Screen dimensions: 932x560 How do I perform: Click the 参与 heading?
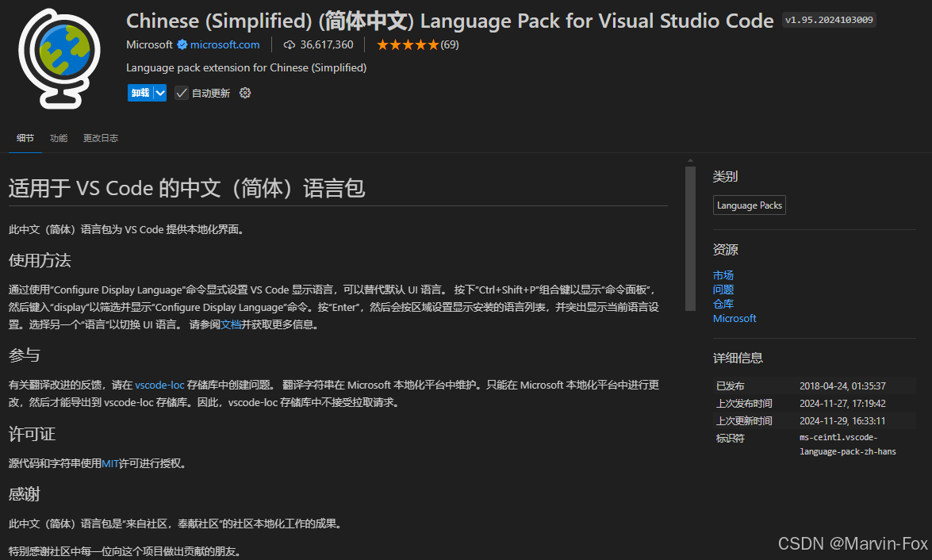coord(25,355)
